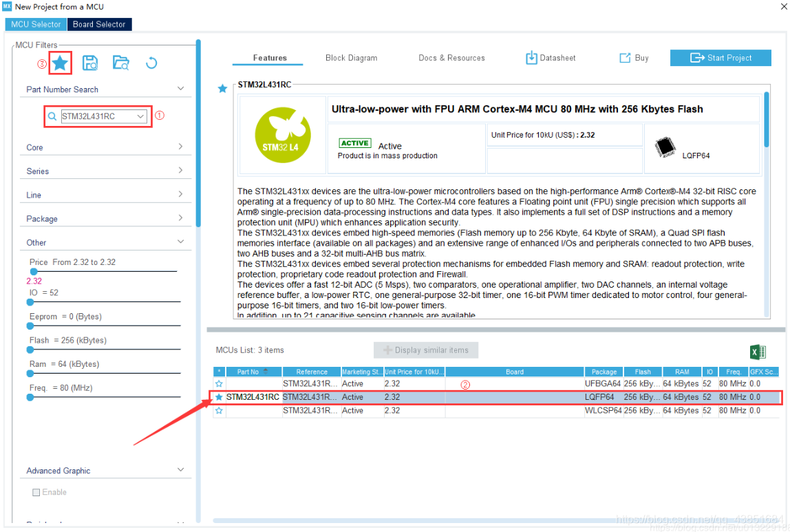Image resolution: width=790 pixels, height=532 pixels.
Task: Open the Buy link
Action: [634, 58]
